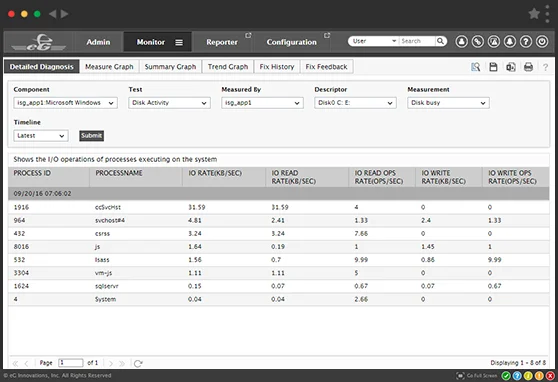Screen dimensions: 558x382
Task: Refresh the table with reload icon
Action: tap(138, 363)
